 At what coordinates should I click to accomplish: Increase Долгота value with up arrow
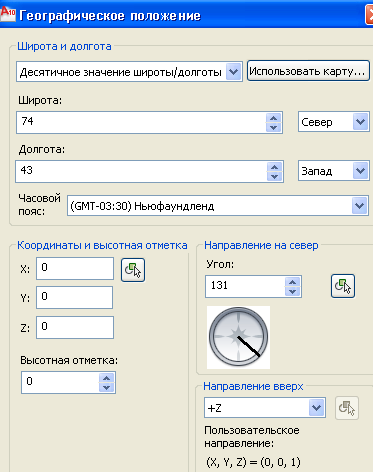coord(275,167)
